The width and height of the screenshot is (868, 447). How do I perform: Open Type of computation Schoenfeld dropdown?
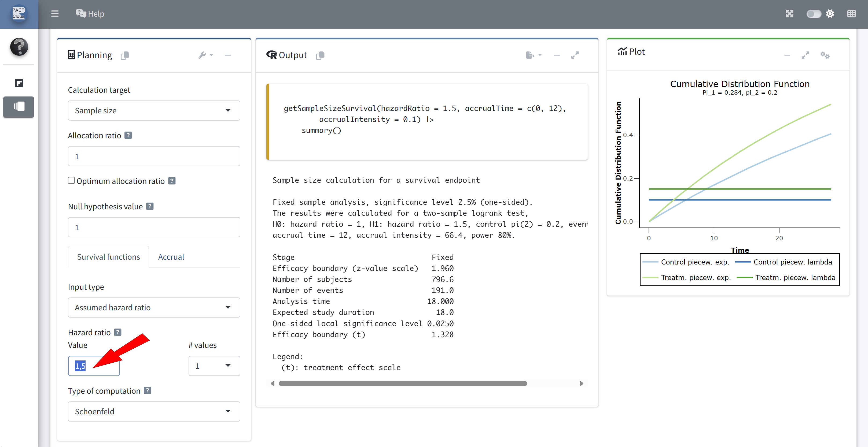pos(154,411)
